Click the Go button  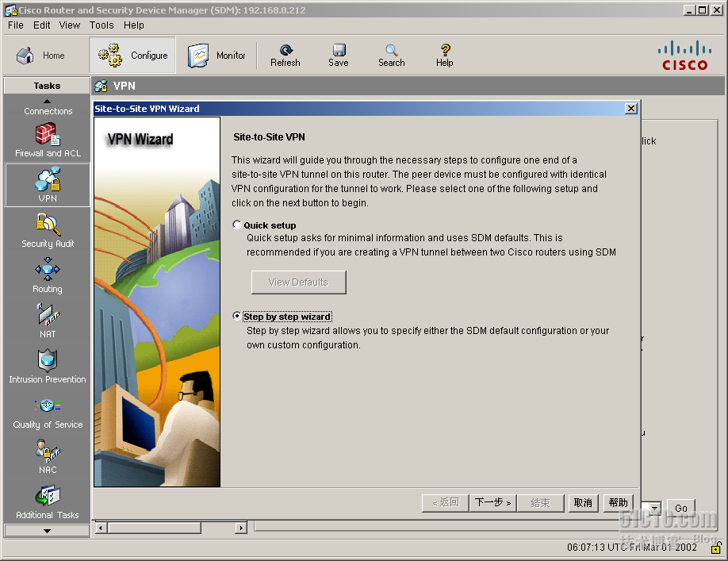[x=681, y=508]
